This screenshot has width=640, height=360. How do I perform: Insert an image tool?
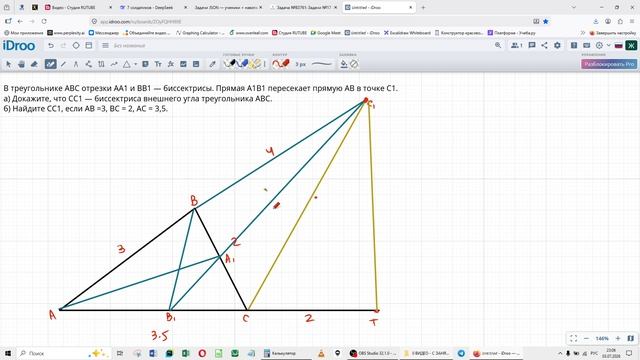196,64
